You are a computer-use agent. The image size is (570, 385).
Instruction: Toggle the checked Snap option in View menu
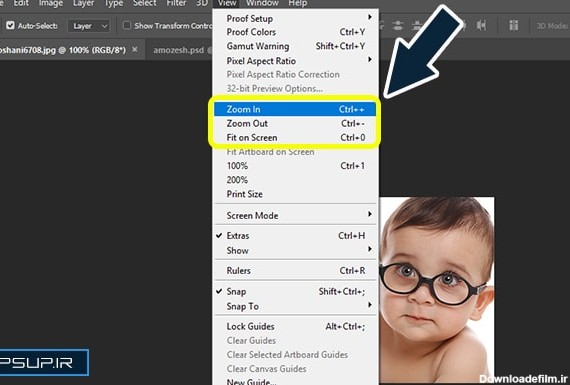pyautogui.click(x=295, y=292)
